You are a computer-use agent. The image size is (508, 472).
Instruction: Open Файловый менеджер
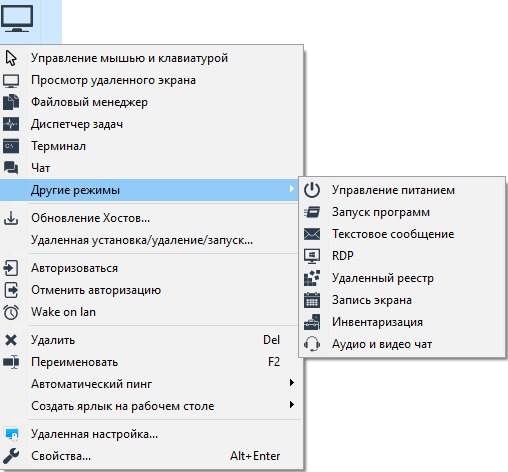[152, 102]
